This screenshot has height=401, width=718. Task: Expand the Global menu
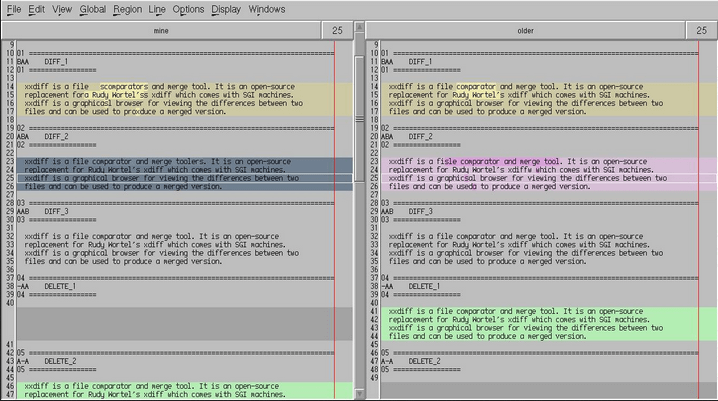pyautogui.click(x=93, y=9)
